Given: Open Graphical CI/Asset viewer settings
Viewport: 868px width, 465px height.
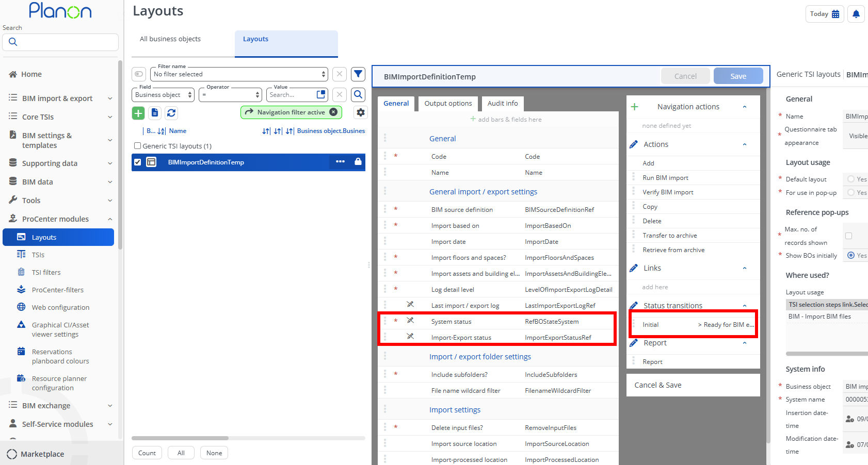Looking at the screenshot, I should coord(60,329).
